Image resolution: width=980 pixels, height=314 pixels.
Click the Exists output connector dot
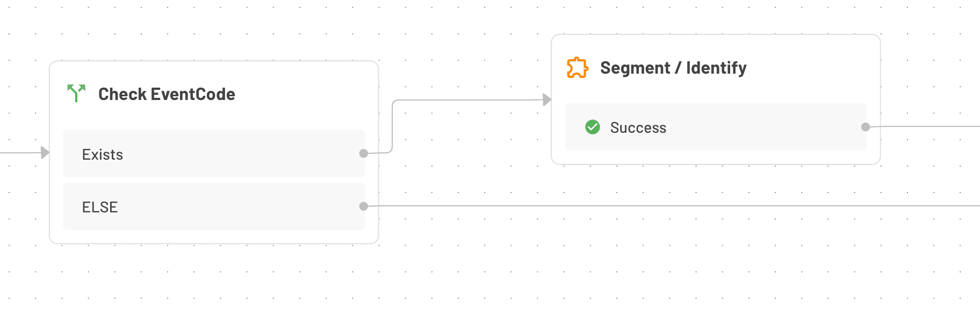coord(363,153)
